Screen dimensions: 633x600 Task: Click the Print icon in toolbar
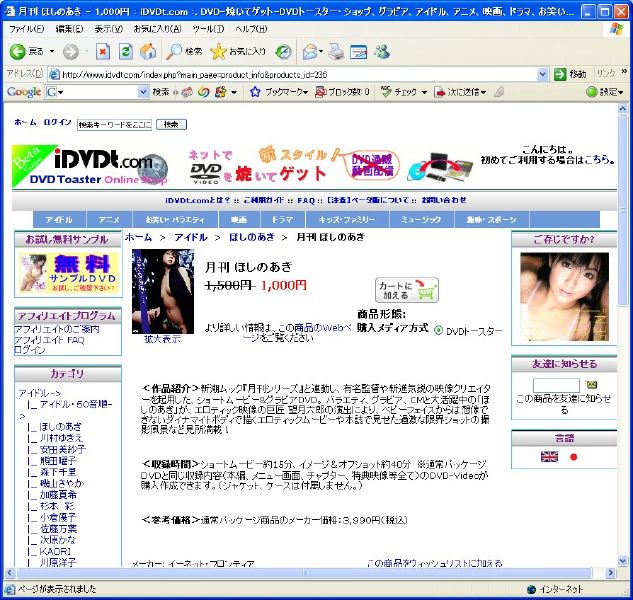pos(336,51)
